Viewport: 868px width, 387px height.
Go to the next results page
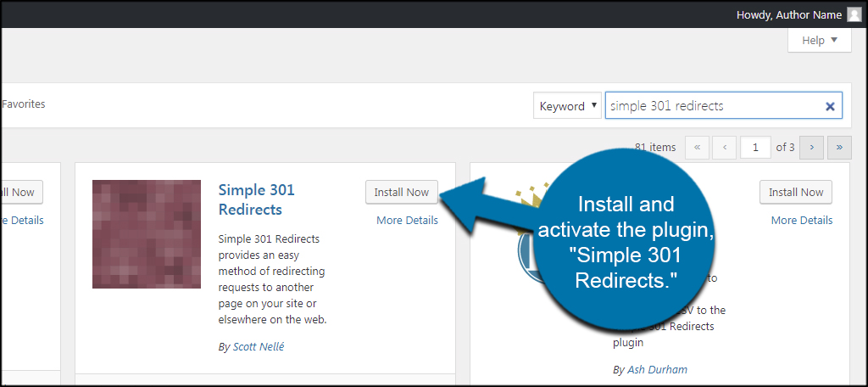coord(811,148)
